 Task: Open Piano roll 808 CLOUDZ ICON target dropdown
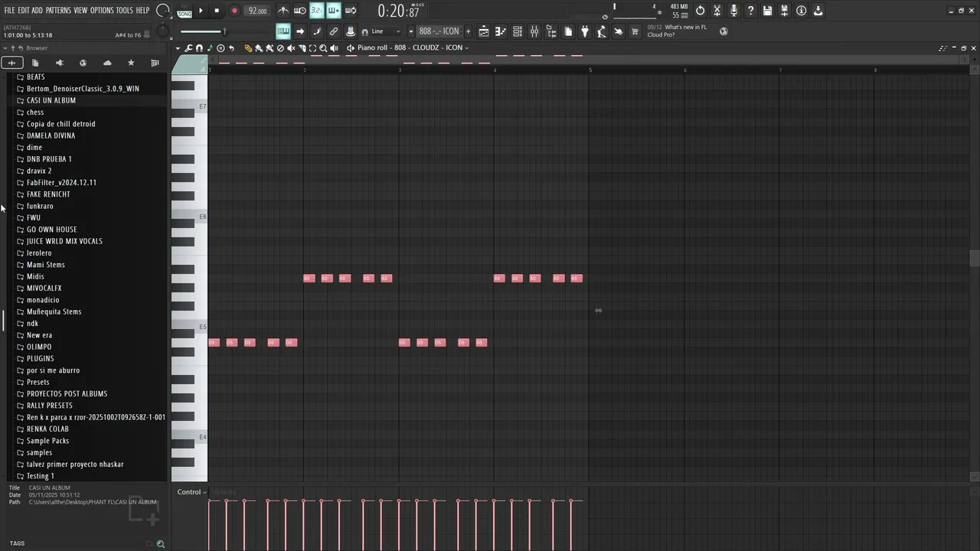413,47
